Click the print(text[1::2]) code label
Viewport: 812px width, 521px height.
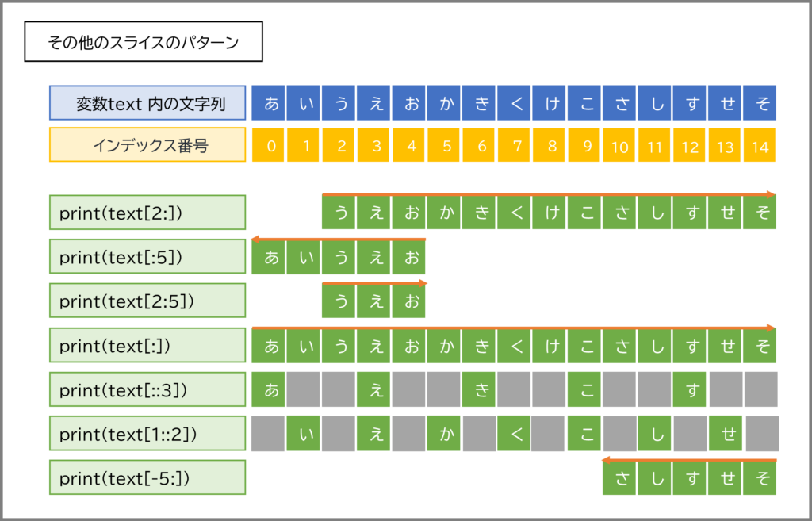coord(147,433)
